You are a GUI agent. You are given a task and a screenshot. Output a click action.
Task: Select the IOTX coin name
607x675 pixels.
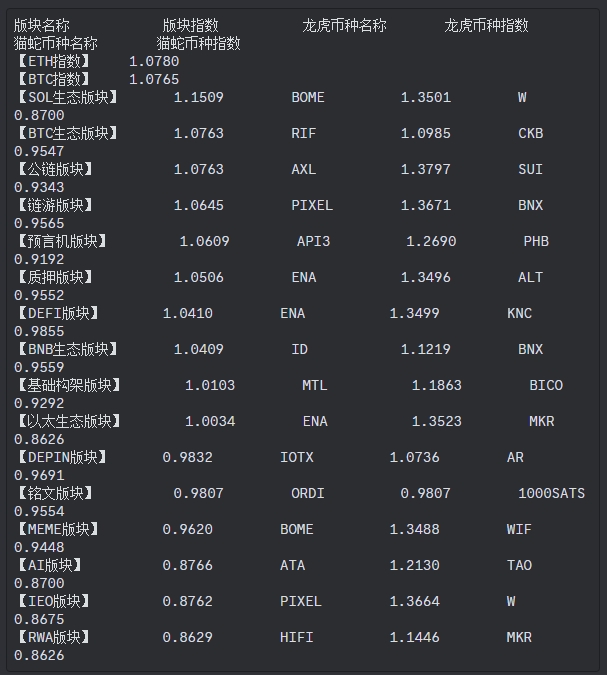[297, 457]
